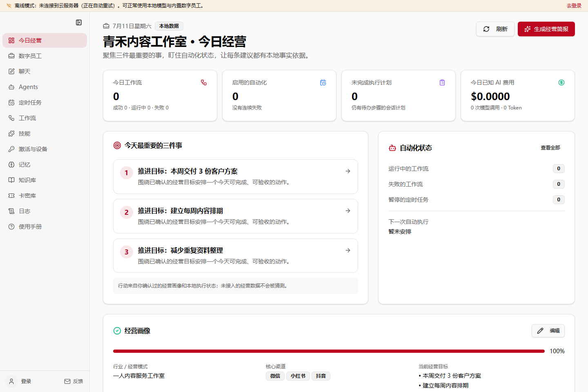Click 暂停的定时任务 count badge
The height and width of the screenshot is (392, 588).
coord(559,200)
